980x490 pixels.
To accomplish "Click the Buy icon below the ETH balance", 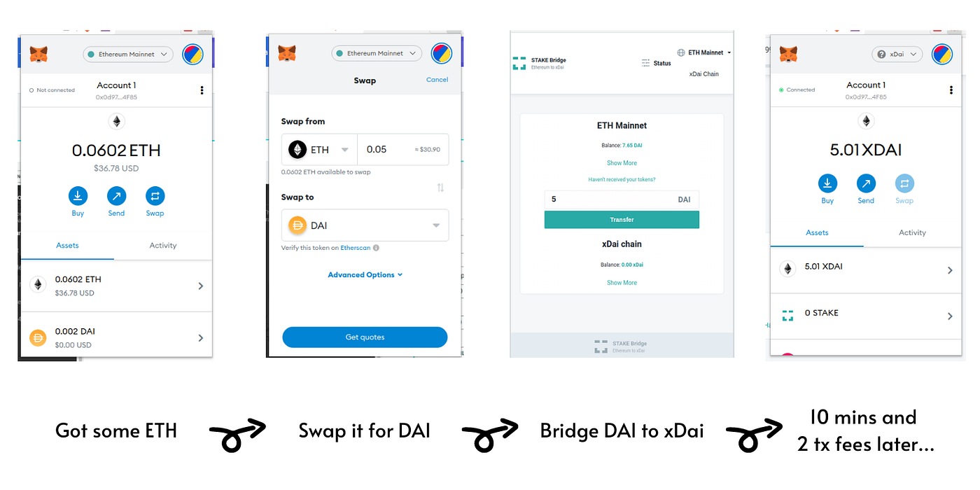I will pyautogui.click(x=78, y=197).
